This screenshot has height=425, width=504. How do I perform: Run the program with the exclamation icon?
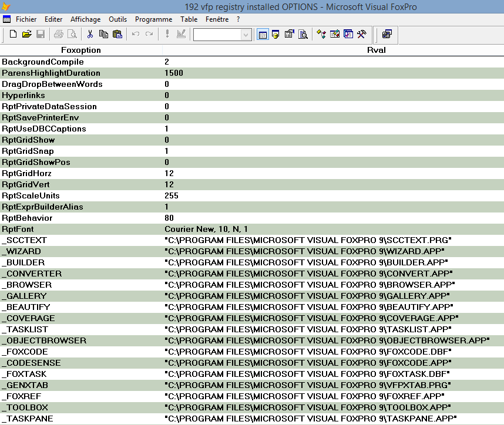(x=167, y=34)
